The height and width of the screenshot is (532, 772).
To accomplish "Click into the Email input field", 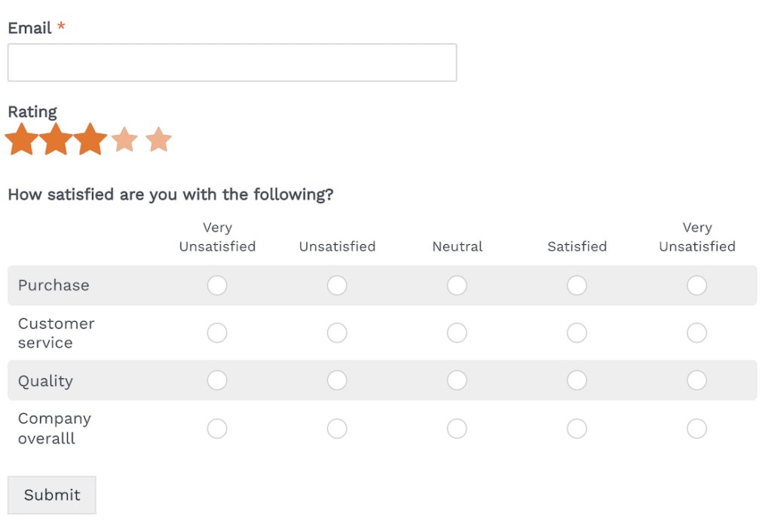I will 231,63.
